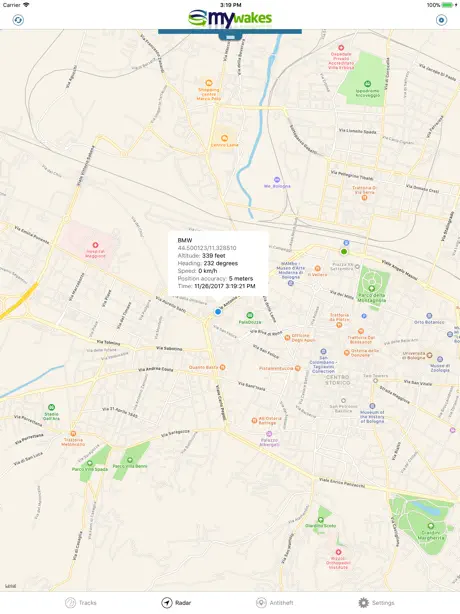460x614 pixels.
Task: Select the Giardino Scoto icon
Action: pos(321,520)
